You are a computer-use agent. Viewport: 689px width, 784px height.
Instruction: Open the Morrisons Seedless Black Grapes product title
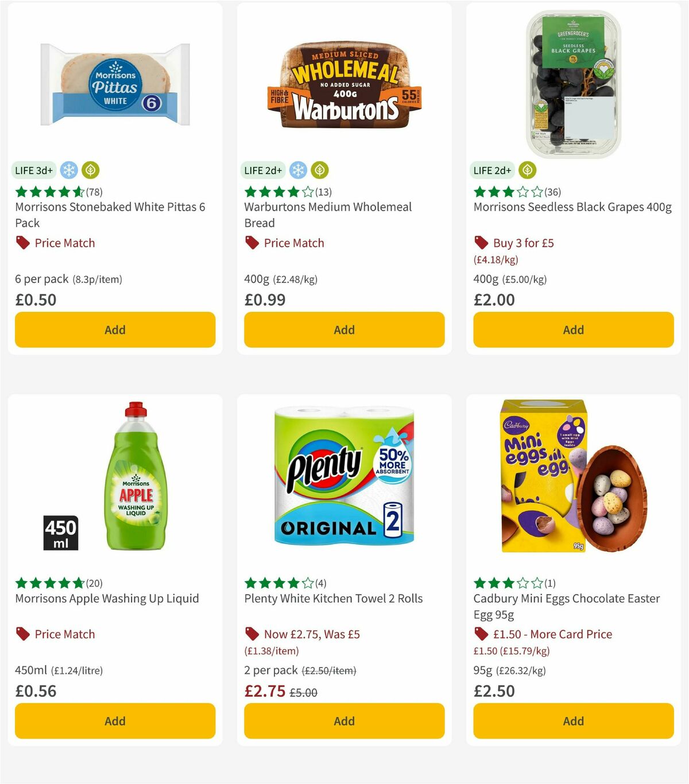point(573,207)
